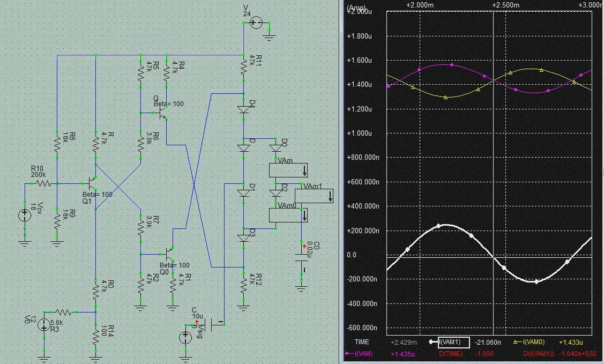
Task: Click the I(VAM0) yellow trace legend
Action: point(533,342)
